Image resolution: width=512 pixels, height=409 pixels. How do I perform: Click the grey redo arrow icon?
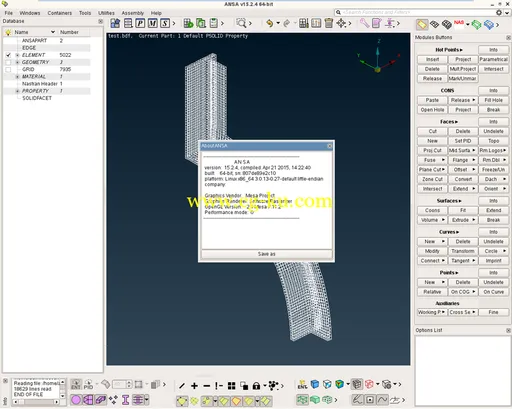click(286, 23)
